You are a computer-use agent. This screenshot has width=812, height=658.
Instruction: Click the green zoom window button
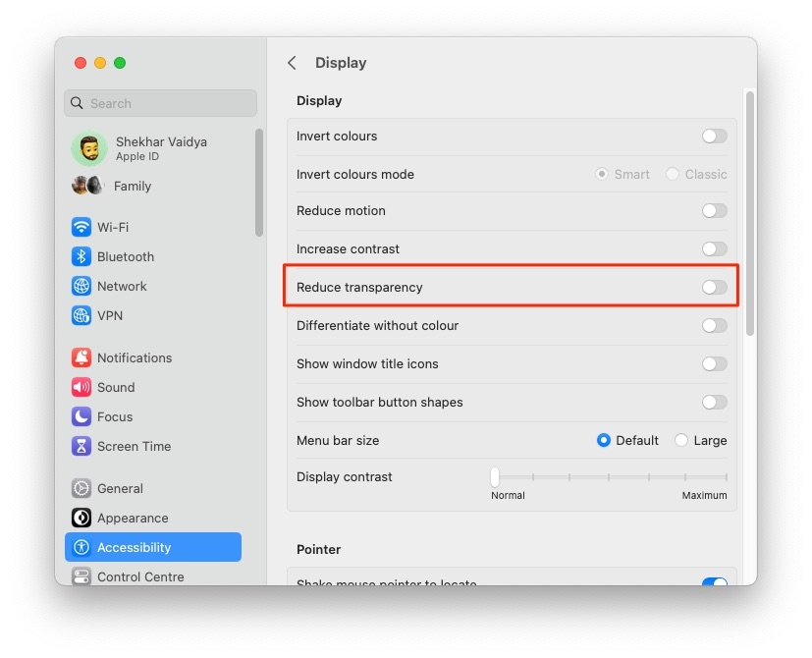coord(120,63)
